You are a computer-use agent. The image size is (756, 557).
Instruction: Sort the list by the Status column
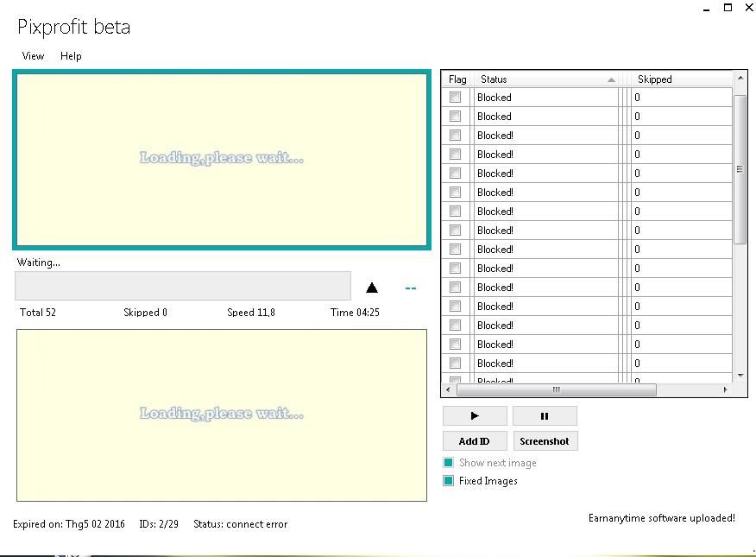coord(547,79)
